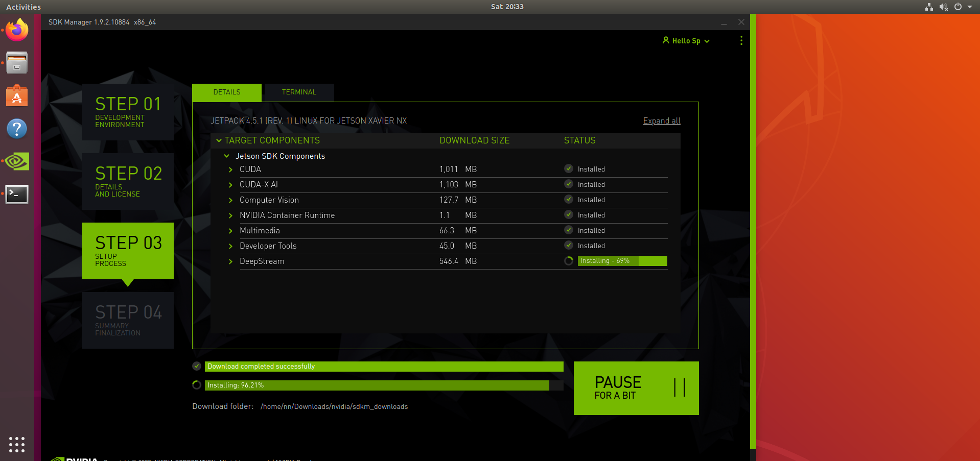This screenshot has width=980, height=461.
Task: Click the DeepStream installing spinner icon
Action: (569, 261)
